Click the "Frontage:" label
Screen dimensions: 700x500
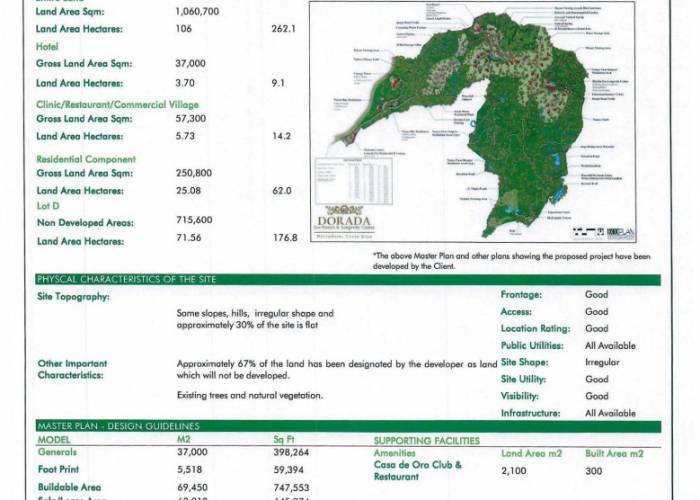click(x=521, y=295)
